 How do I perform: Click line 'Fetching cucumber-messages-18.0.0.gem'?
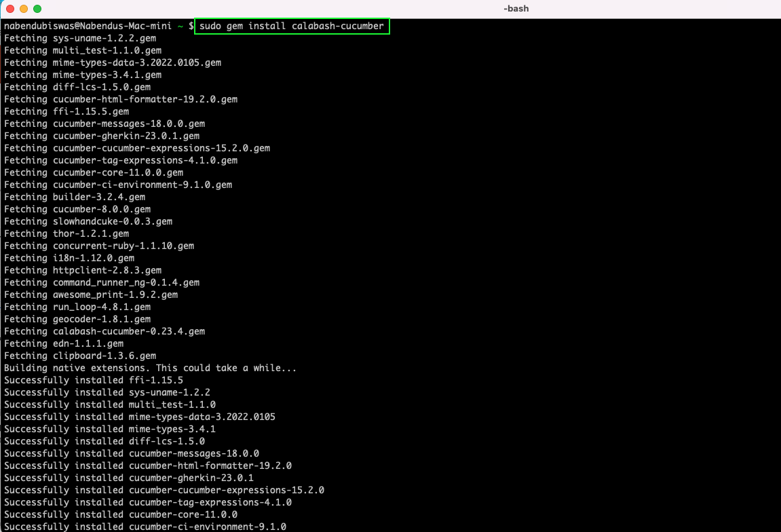[104, 123]
